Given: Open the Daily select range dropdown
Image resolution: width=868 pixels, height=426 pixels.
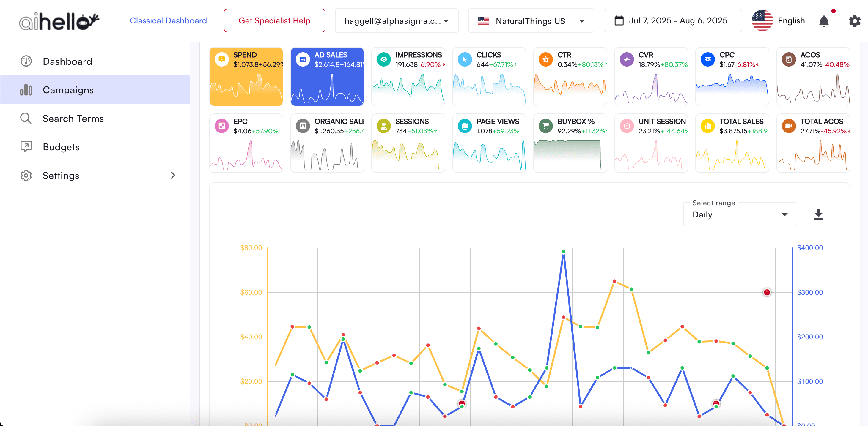Looking at the screenshot, I should [x=739, y=214].
